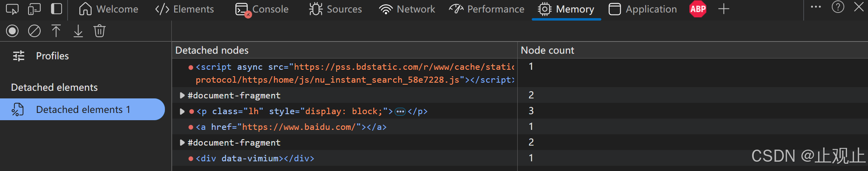
Task: Open the three-dot customize menu
Action: (816, 7)
